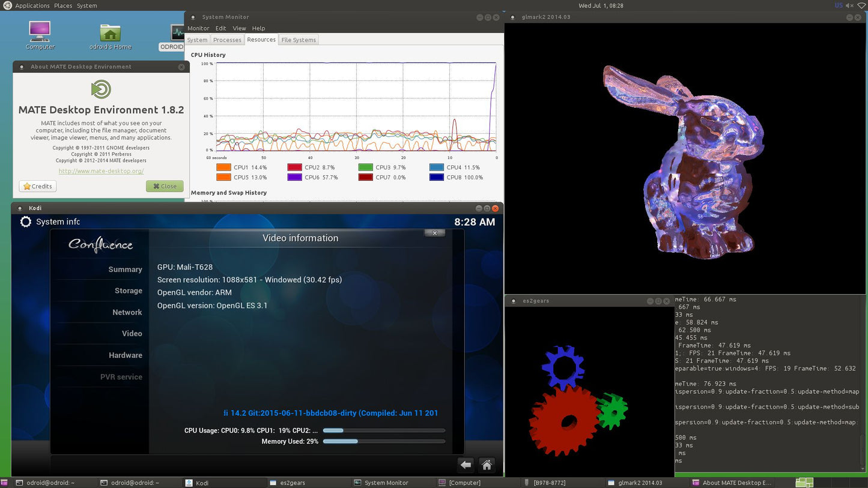Click the US keyboard layout indicator
The width and height of the screenshot is (868, 488).
(839, 5)
